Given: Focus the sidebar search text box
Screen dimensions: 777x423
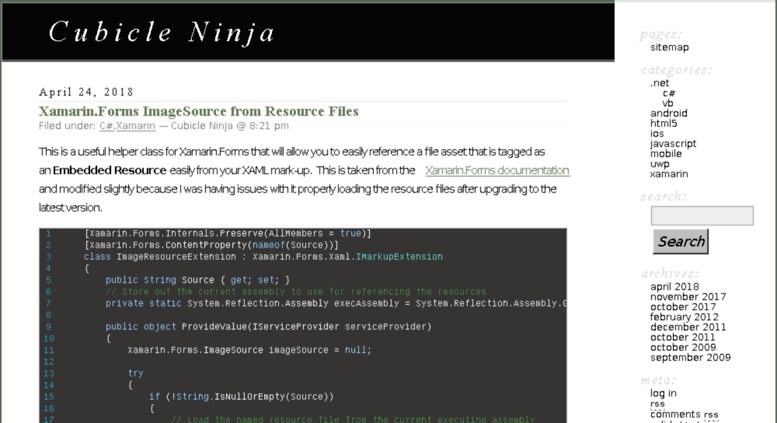Looking at the screenshot, I should pyautogui.click(x=702, y=216).
